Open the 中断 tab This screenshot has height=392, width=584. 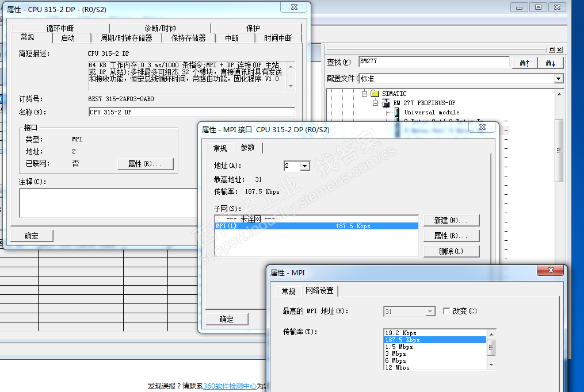point(232,38)
